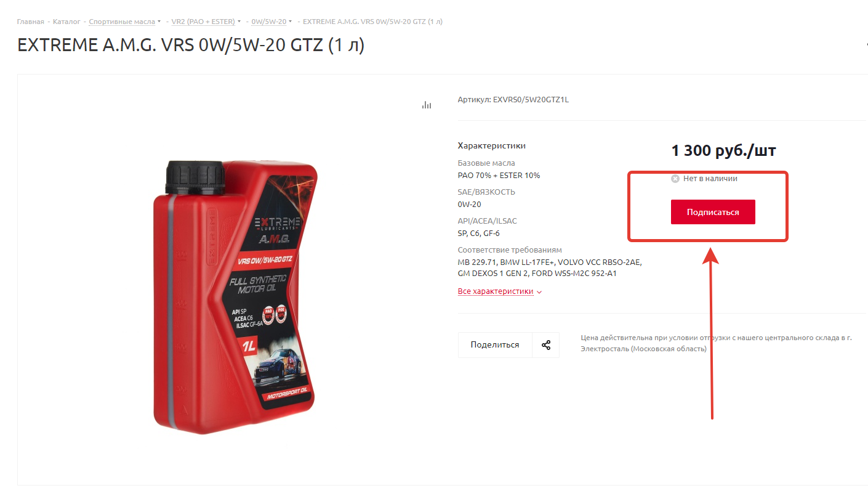Viewport: 868px width, 496px height.
Task: Click the EXTREME A.M.G. VRS page heading
Action: pyautogui.click(x=191, y=45)
